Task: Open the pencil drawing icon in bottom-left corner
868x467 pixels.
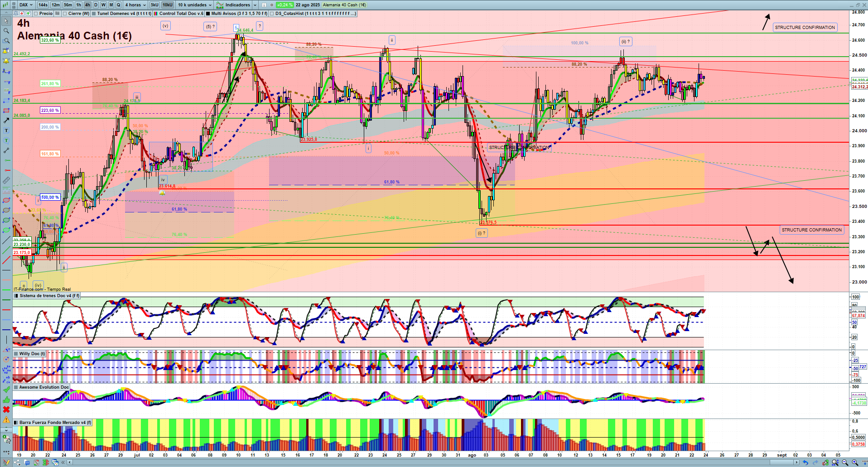Action: [6, 462]
